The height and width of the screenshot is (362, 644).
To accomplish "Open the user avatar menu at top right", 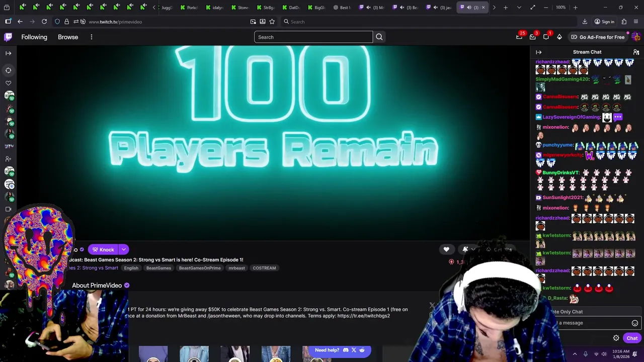I will (x=636, y=37).
